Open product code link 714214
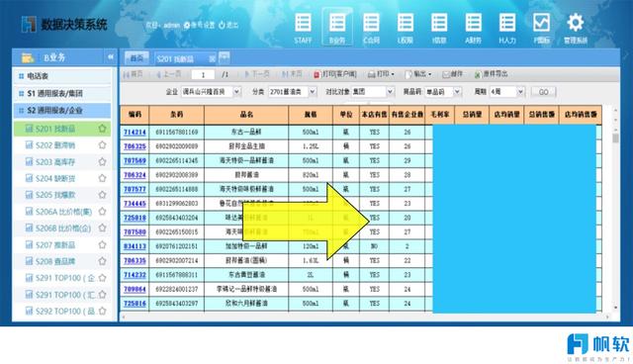Image resolution: width=633 pixels, height=364 pixels. pyautogui.click(x=135, y=133)
